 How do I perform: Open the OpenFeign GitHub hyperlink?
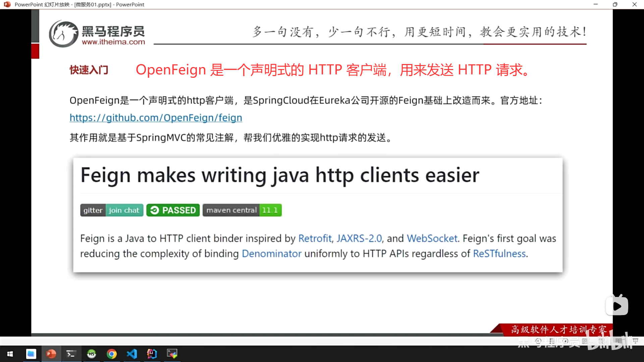click(156, 118)
